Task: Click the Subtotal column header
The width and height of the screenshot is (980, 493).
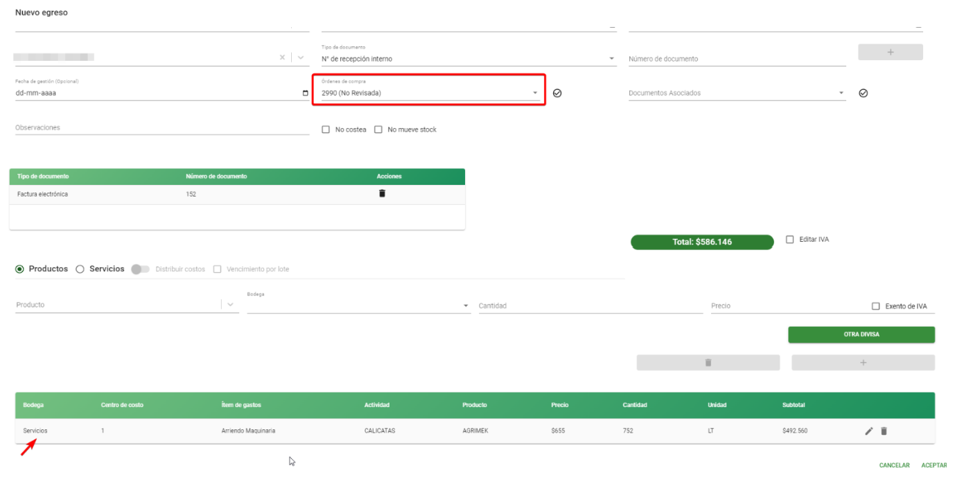Action: 794,405
